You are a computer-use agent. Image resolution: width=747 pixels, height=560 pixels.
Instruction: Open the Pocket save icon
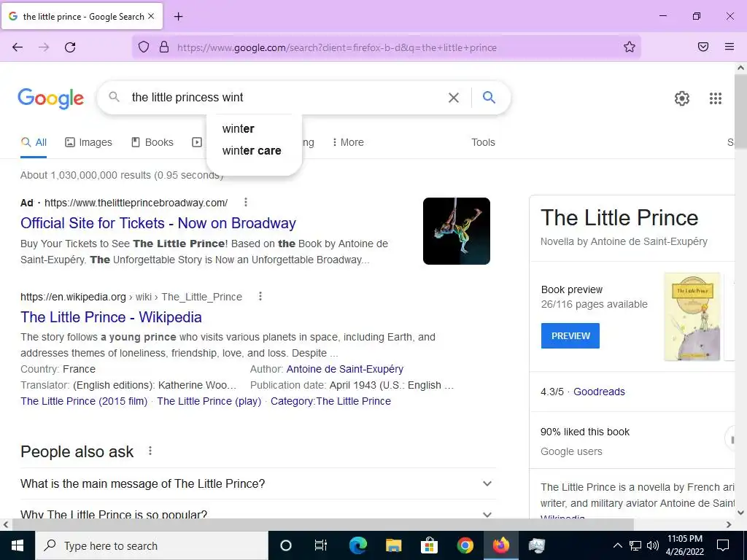pos(703,47)
